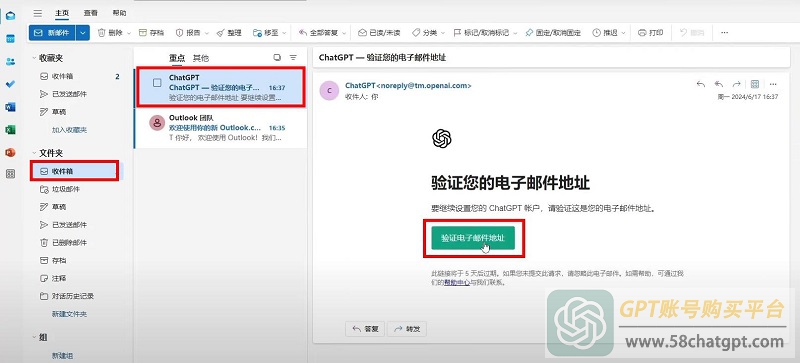The image size is (800, 363).
Task: Switch to the 查看 ribbon tab
Action: tap(90, 13)
